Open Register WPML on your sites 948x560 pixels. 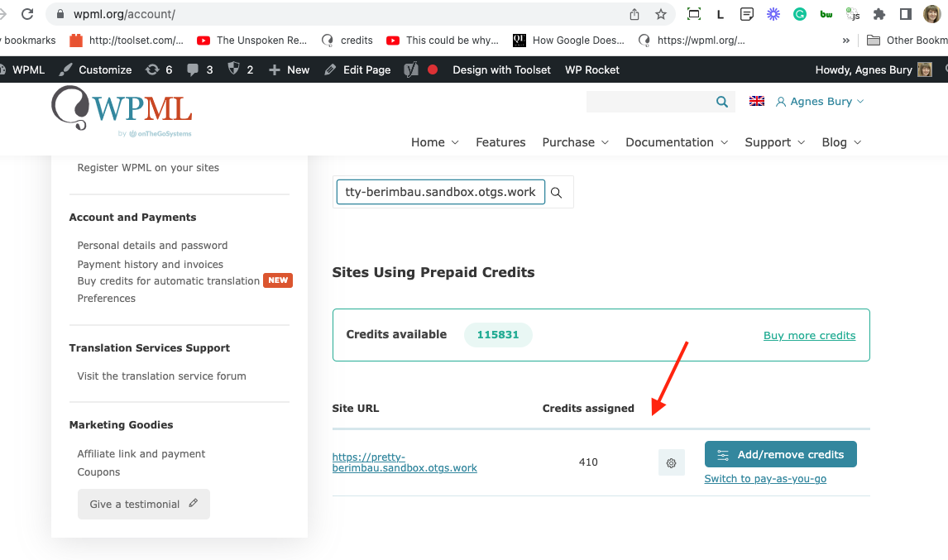tap(148, 168)
